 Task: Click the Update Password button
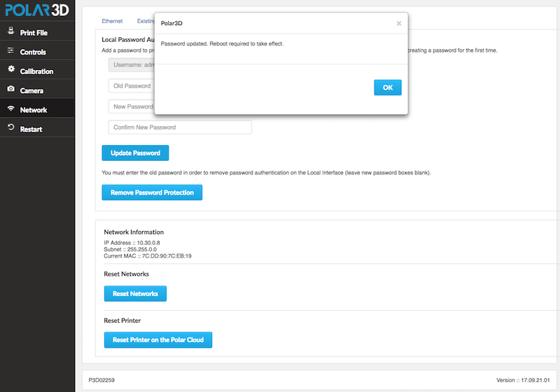tap(135, 153)
